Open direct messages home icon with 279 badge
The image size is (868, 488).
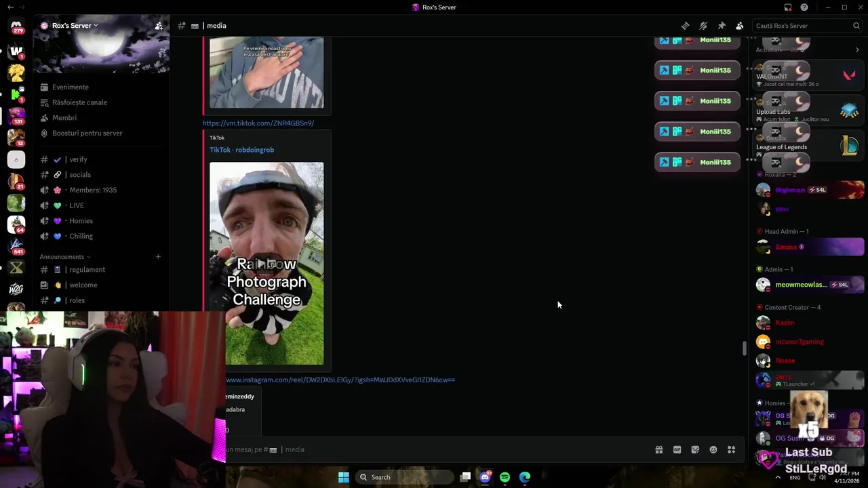coord(16,26)
